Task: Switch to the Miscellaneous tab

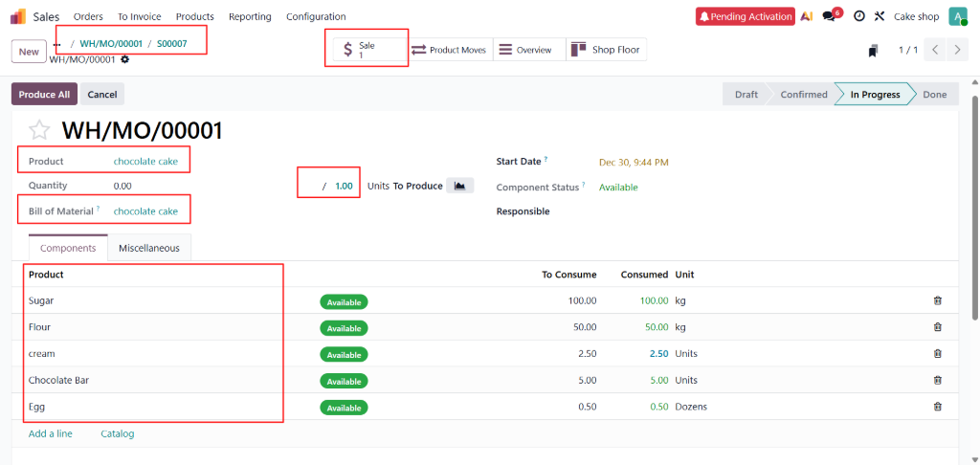Action: pyautogui.click(x=148, y=248)
